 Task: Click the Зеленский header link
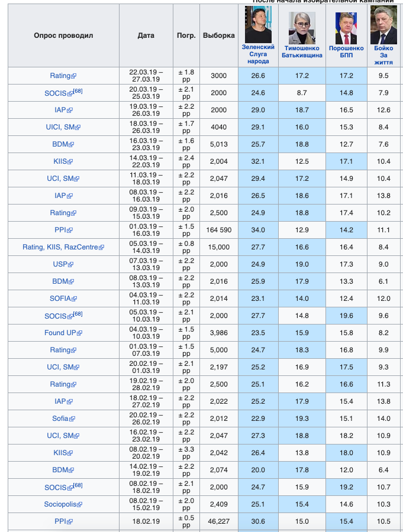pos(258,47)
